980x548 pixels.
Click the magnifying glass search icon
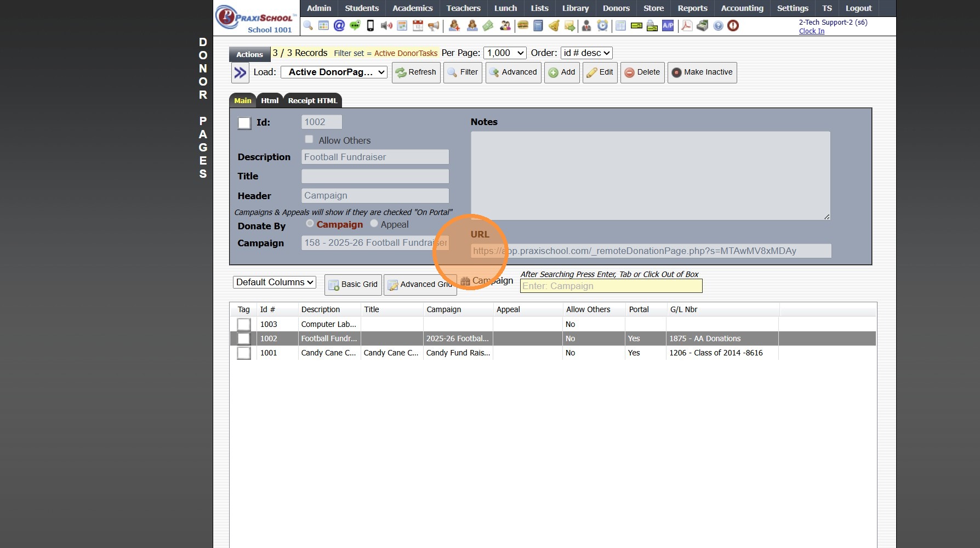[308, 26]
